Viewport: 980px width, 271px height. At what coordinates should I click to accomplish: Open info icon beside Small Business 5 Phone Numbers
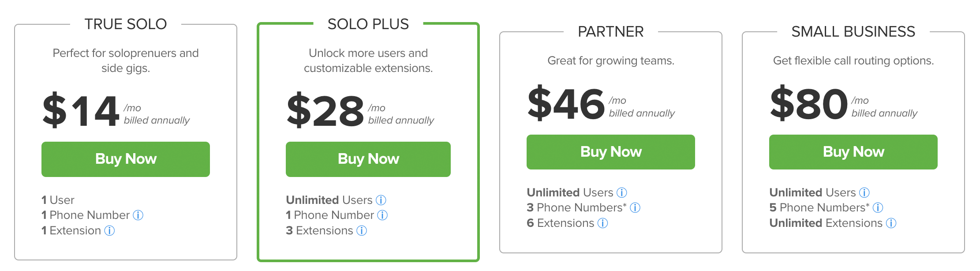(x=878, y=208)
